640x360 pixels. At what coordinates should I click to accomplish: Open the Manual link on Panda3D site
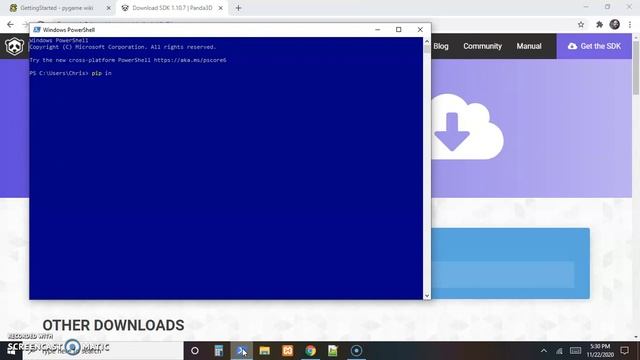(x=529, y=46)
